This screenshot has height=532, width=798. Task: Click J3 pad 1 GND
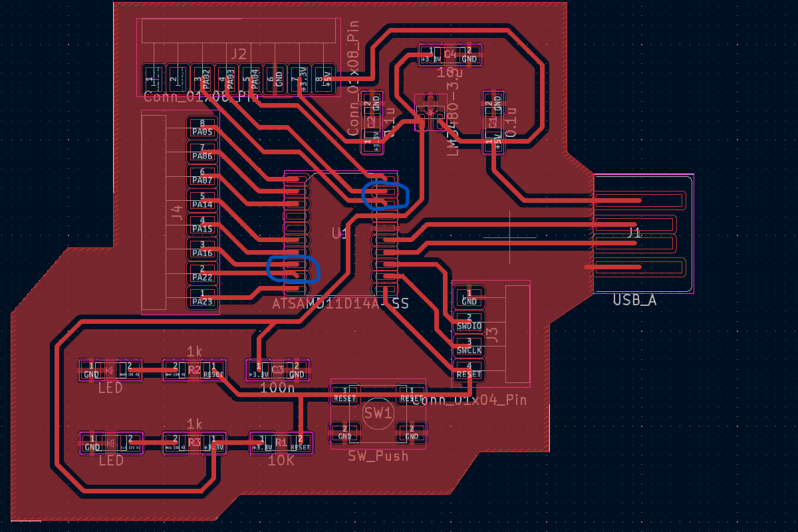(x=469, y=297)
